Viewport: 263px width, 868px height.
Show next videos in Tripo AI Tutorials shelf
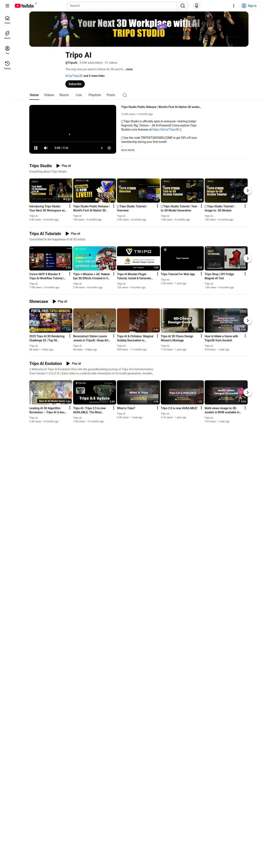(247, 258)
